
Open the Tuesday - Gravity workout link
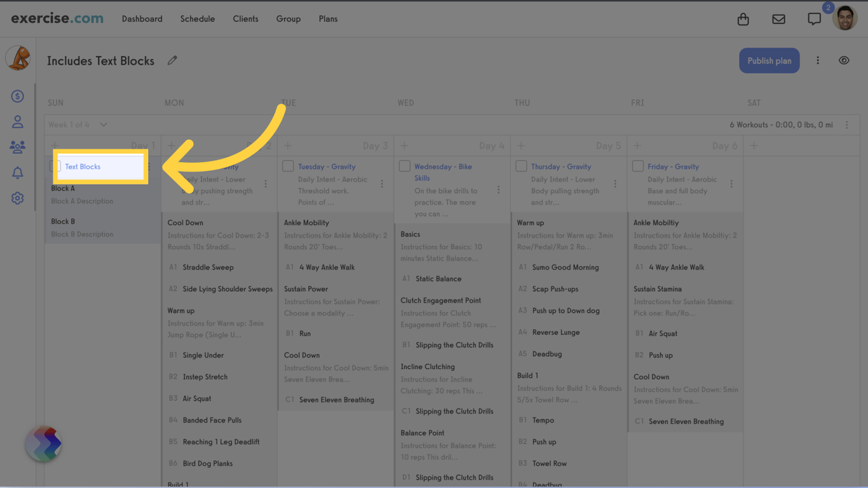pyautogui.click(x=327, y=166)
